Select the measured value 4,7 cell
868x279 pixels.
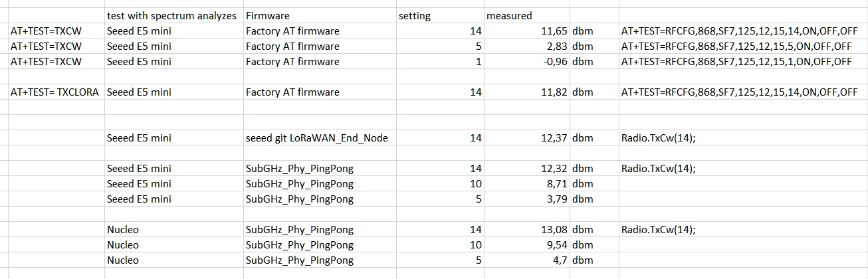point(527,260)
